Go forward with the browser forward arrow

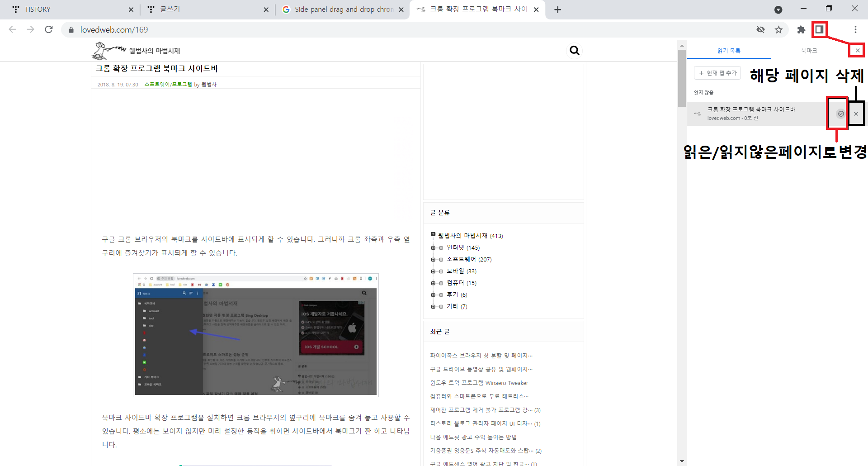click(30, 29)
